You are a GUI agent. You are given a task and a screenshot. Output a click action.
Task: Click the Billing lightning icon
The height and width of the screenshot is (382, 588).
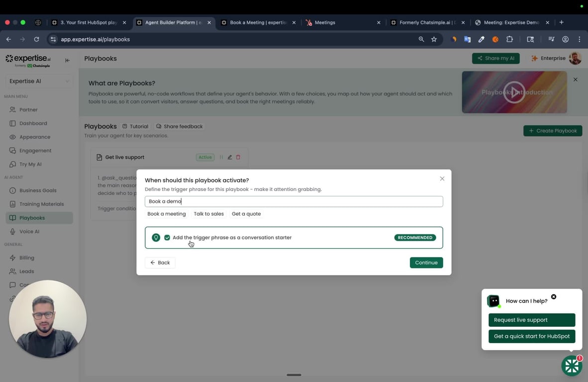12,258
